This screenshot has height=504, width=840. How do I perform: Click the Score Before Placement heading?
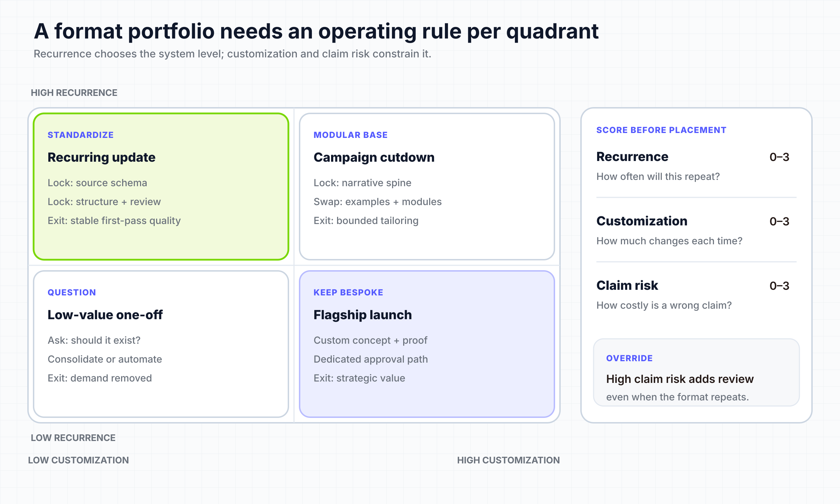[x=661, y=130]
